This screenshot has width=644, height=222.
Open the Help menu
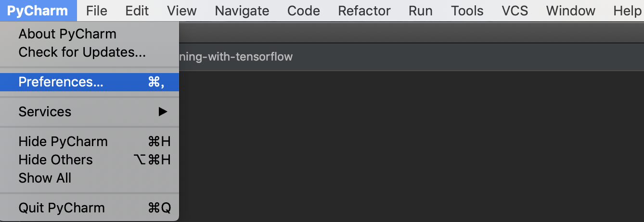tap(627, 11)
